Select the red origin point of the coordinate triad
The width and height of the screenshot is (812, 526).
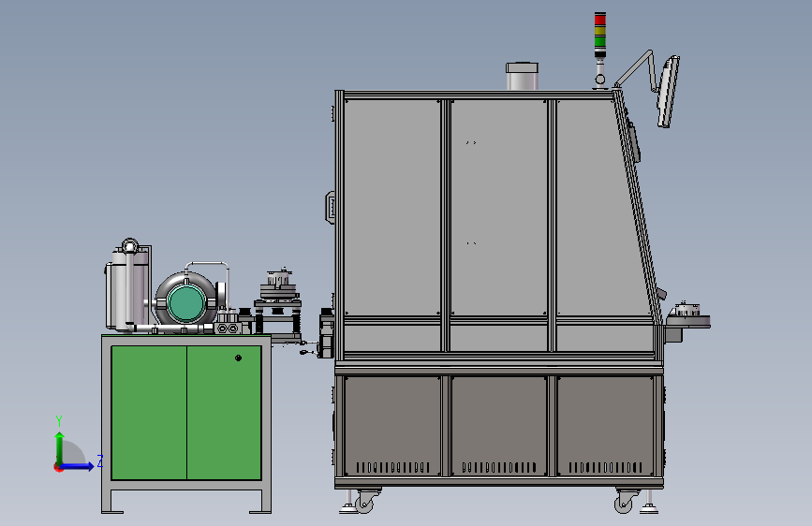click(58, 467)
